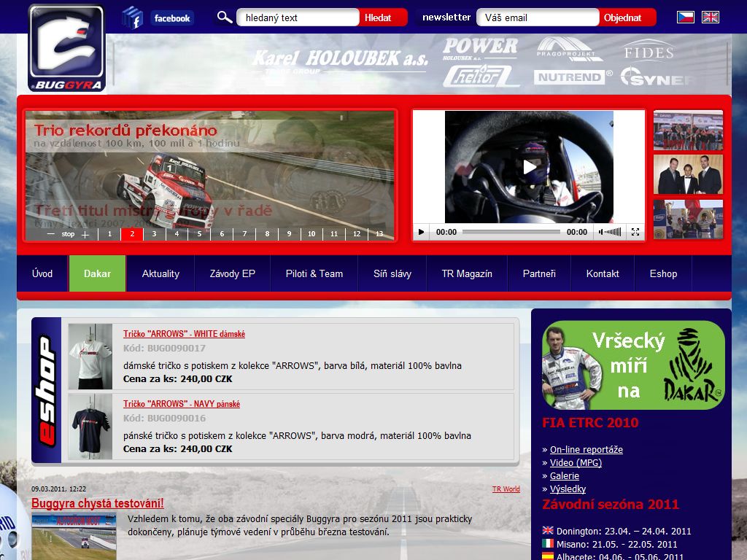Open the Fides sponsor logo

(649, 50)
